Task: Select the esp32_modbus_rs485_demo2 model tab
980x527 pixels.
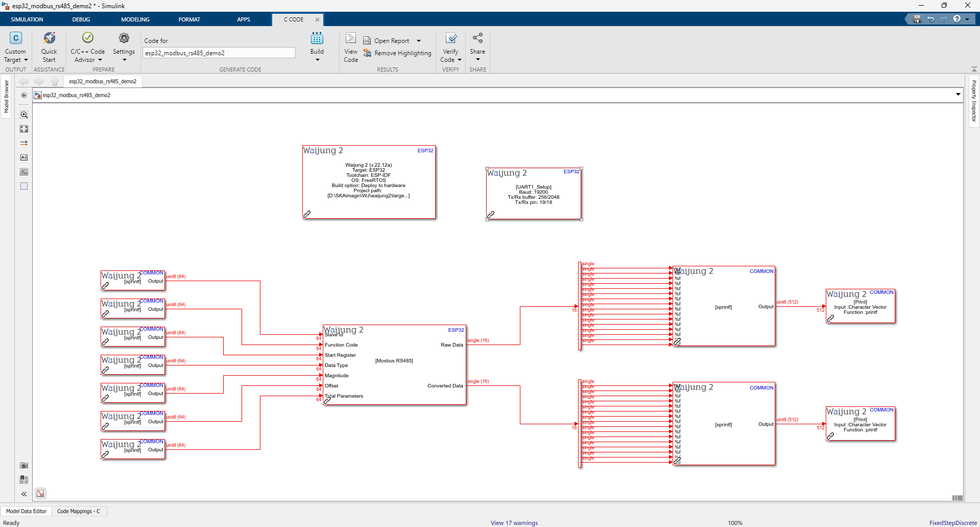Action: point(103,81)
